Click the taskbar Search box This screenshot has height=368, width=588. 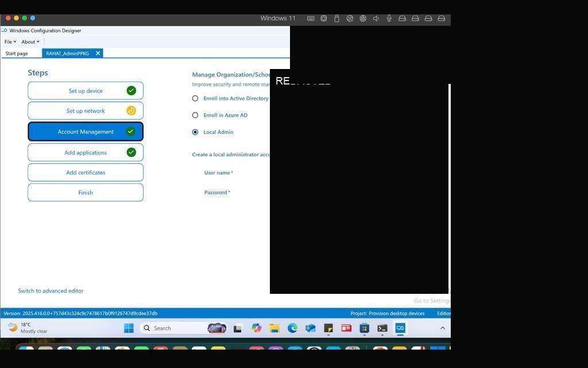pyautogui.click(x=184, y=328)
